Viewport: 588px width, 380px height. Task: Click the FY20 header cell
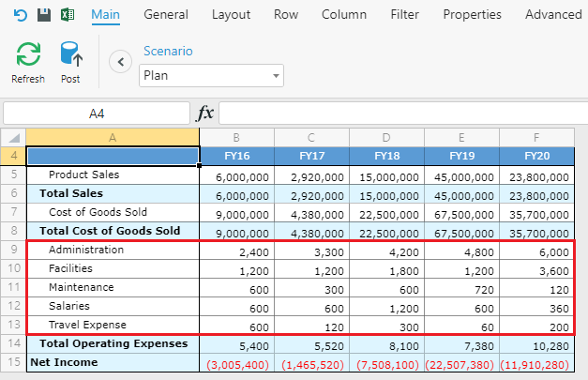[x=536, y=156]
